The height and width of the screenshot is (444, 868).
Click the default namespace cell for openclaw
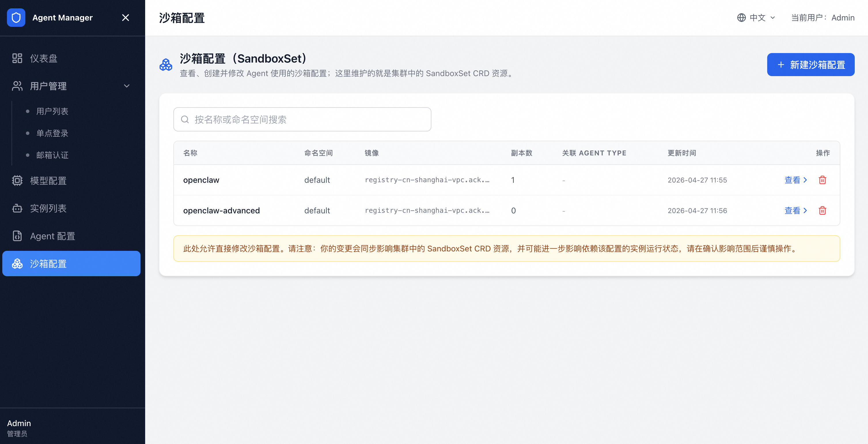tap(317, 180)
